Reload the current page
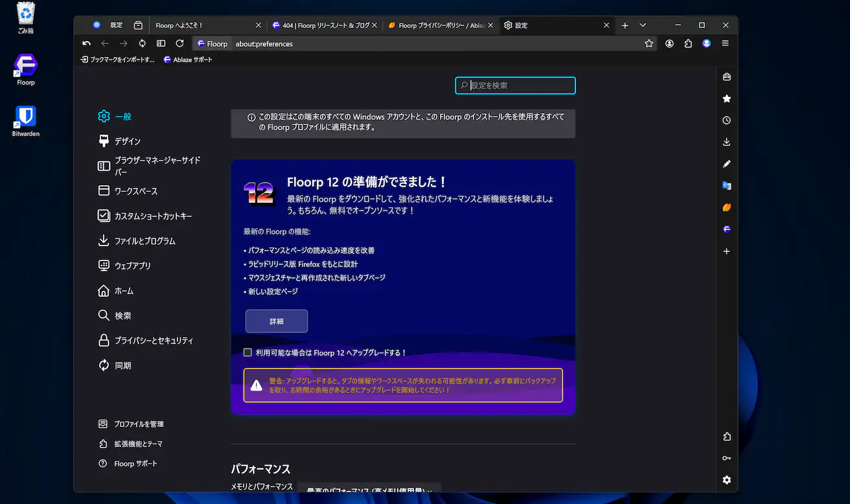 point(179,43)
